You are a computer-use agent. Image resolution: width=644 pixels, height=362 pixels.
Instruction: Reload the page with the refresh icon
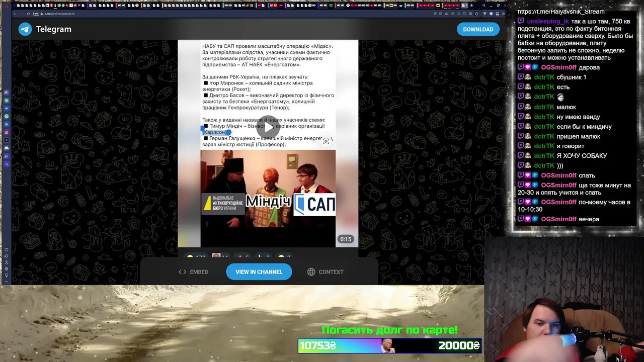(28, 14)
